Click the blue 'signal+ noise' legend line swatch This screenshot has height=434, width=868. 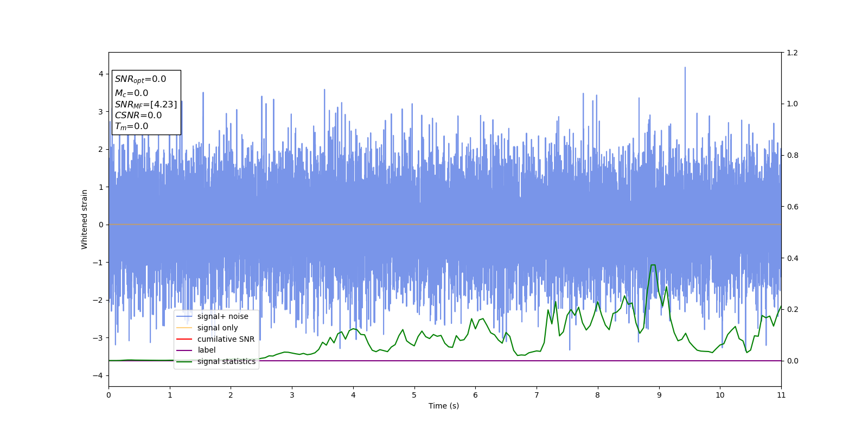click(184, 317)
